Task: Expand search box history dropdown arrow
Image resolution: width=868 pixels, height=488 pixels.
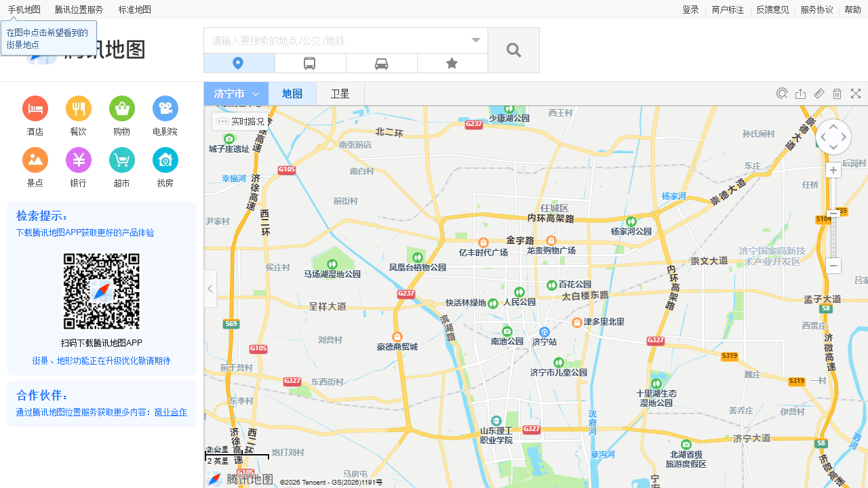Action: (476, 40)
